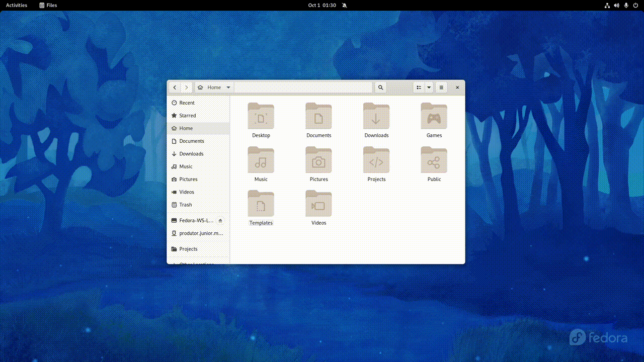The image size is (644, 362).
Task: Select the Downloads folder icon in grid
Action: 376,116
